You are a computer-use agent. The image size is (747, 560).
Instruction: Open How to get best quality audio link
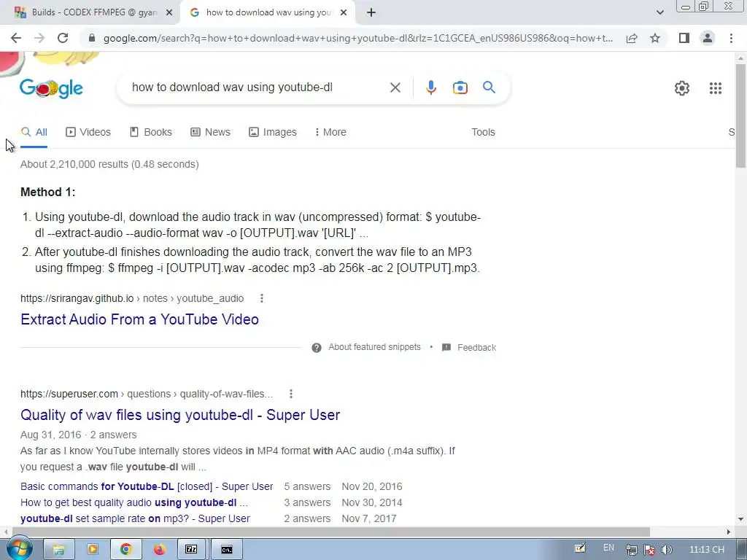134,502
